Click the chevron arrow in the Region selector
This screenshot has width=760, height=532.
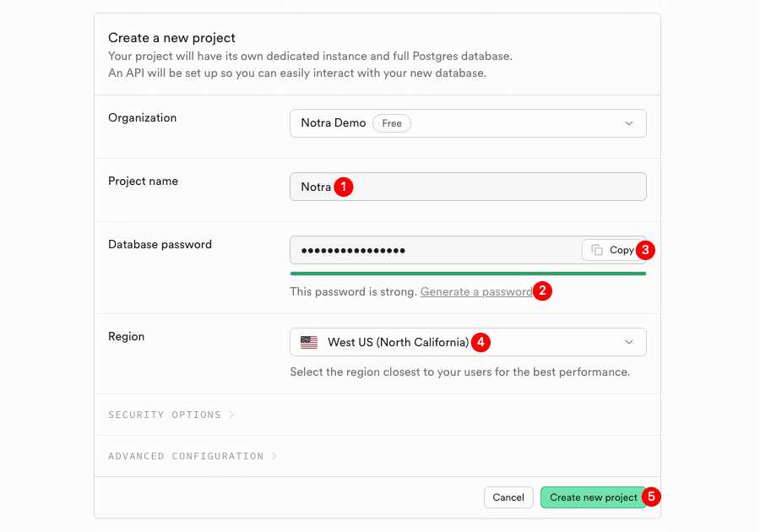point(628,342)
